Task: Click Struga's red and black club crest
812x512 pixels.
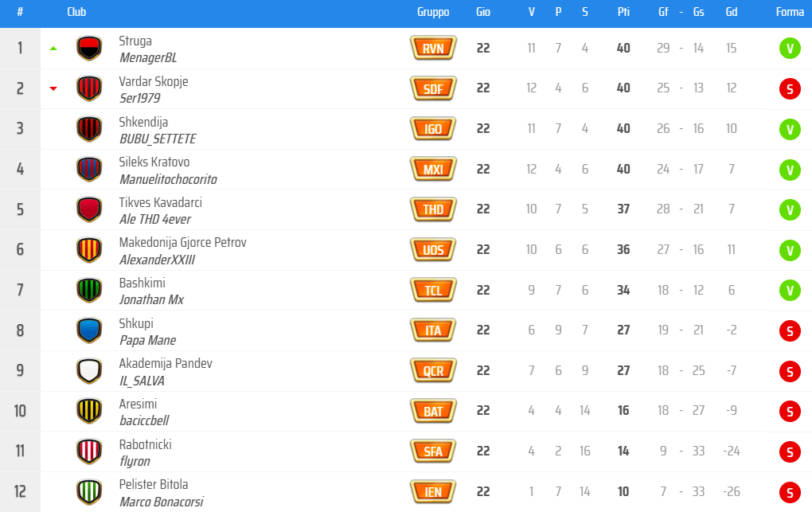Action: [89, 49]
